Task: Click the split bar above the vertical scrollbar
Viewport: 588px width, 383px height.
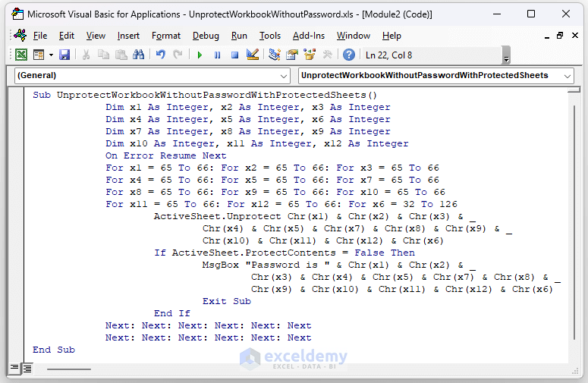Action: (x=574, y=90)
